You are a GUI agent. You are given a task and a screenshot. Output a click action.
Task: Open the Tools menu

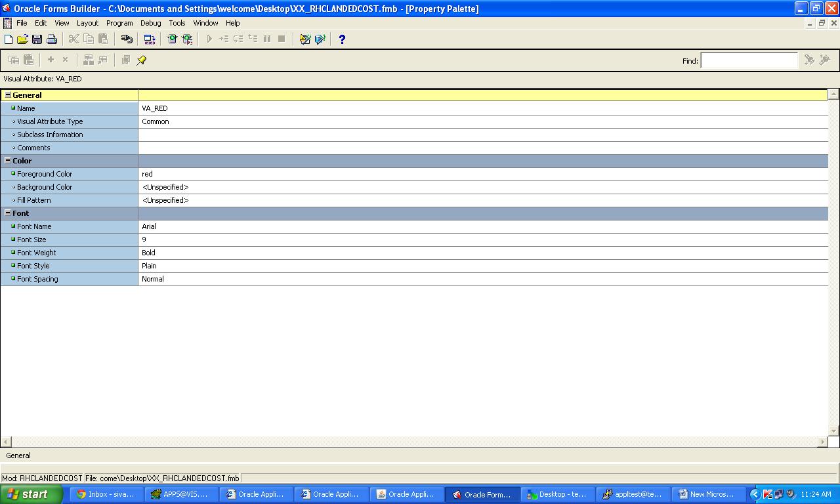click(x=177, y=23)
